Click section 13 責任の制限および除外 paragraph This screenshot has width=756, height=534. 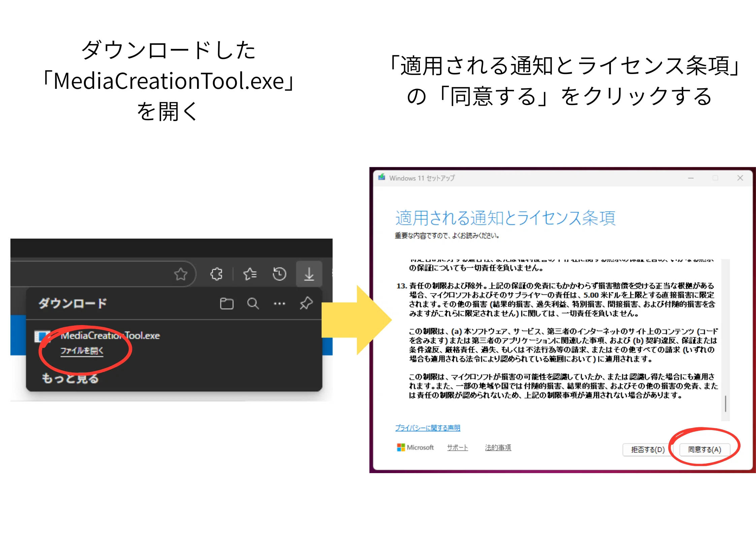[x=556, y=299]
